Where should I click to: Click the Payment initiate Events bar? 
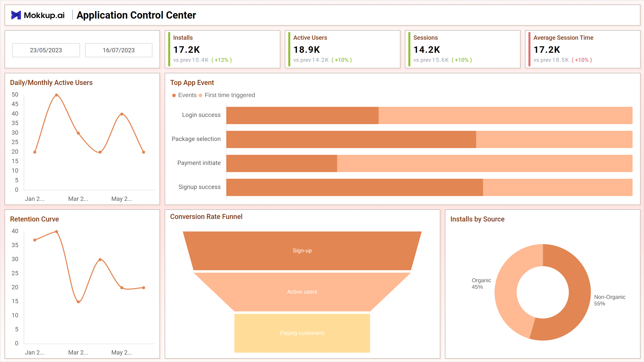[281, 163]
